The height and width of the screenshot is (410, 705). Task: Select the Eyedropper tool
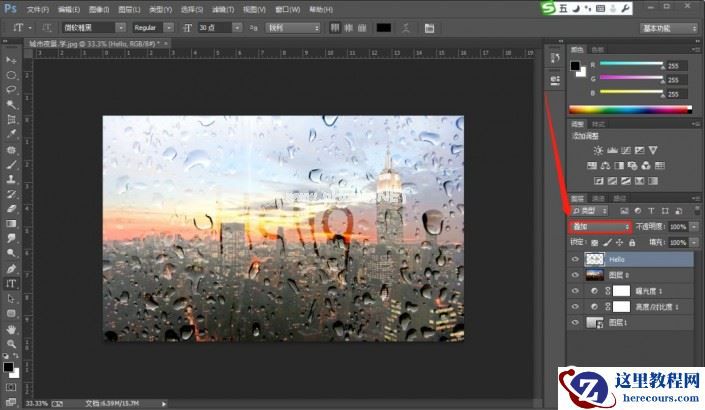11,134
